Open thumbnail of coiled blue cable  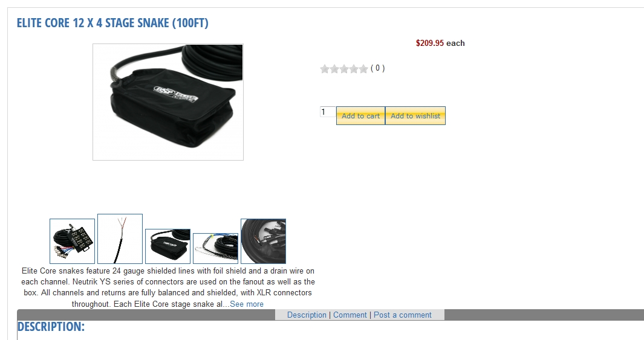[216, 249]
